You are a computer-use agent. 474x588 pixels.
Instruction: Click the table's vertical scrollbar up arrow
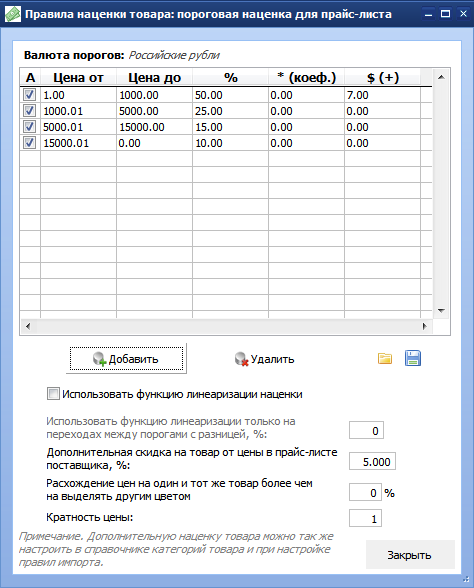(x=441, y=77)
